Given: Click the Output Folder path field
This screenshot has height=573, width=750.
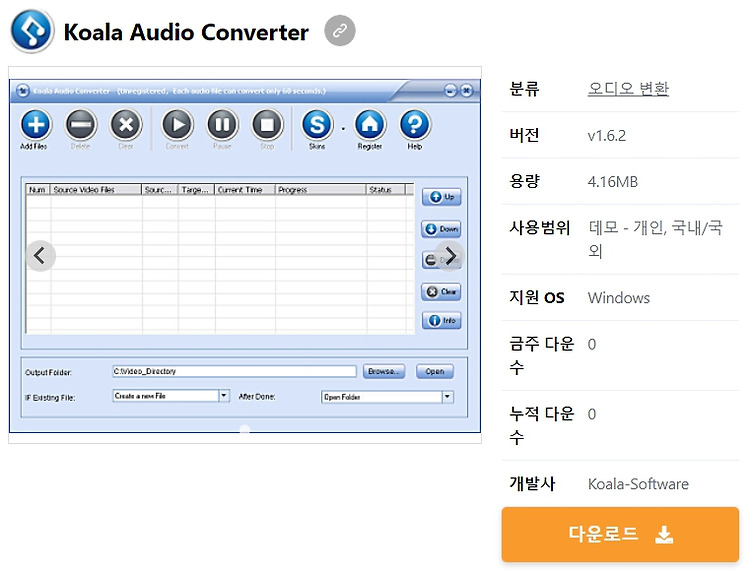Looking at the screenshot, I should (234, 371).
